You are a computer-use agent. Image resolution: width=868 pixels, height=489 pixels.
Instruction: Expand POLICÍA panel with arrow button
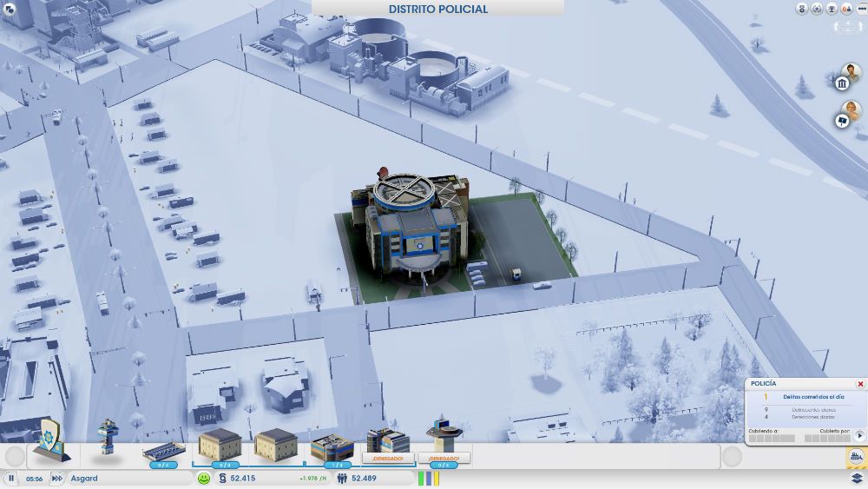pos(859,435)
